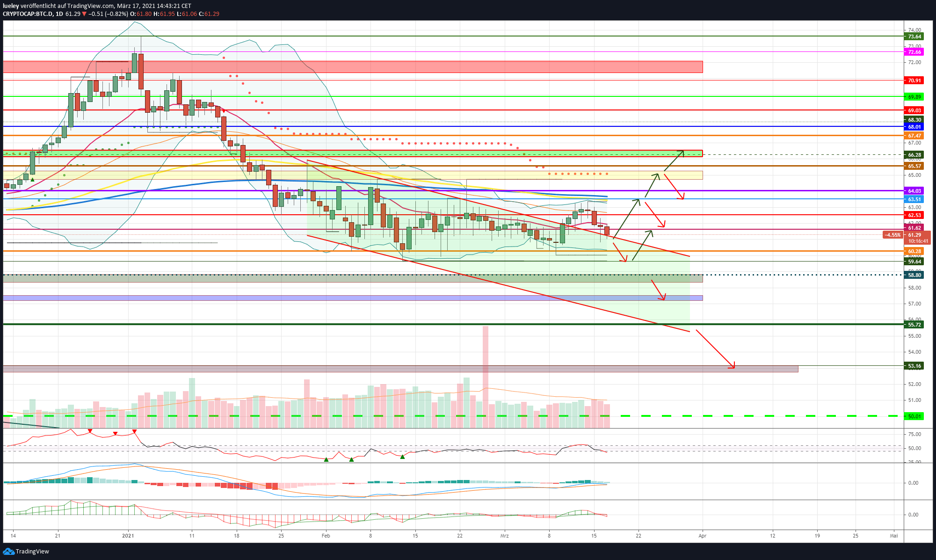Viewport: 936px width, 560px height.
Task: Click the orange 60.28 price label
Action: coord(914,251)
